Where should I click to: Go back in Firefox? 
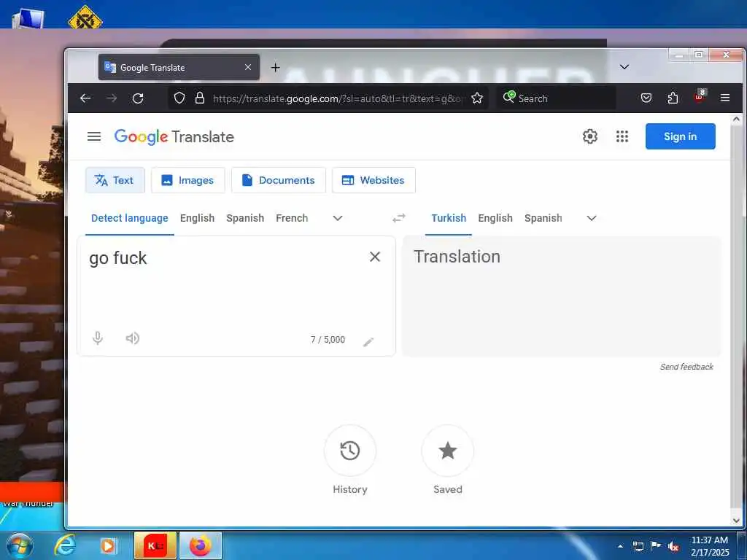point(86,98)
